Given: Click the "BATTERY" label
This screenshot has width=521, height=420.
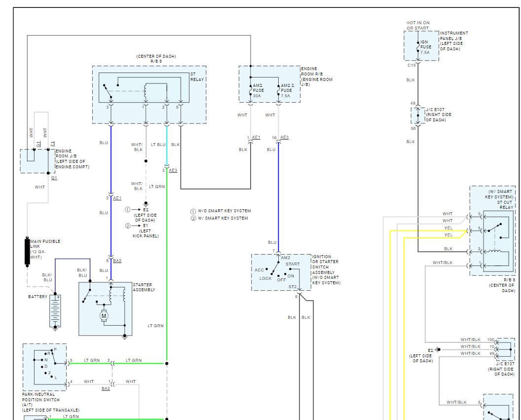Looking at the screenshot, I should pyautogui.click(x=37, y=297).
